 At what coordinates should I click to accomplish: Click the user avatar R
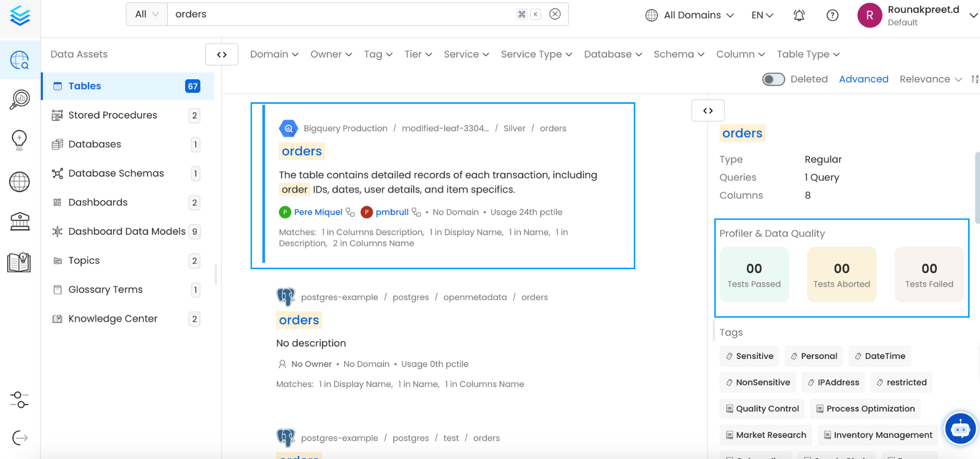[x=869, y=15]
